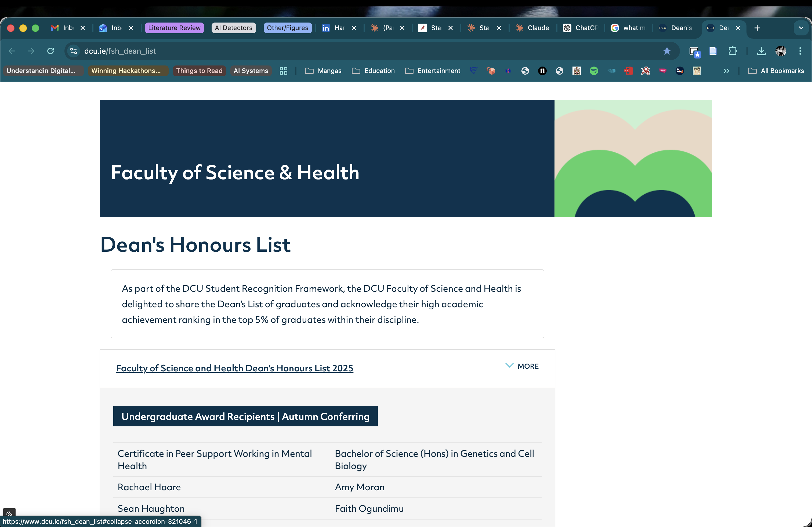The image size is (812, 527).
Task: Open the All Bookmarks folder
Action: (776, 71)
